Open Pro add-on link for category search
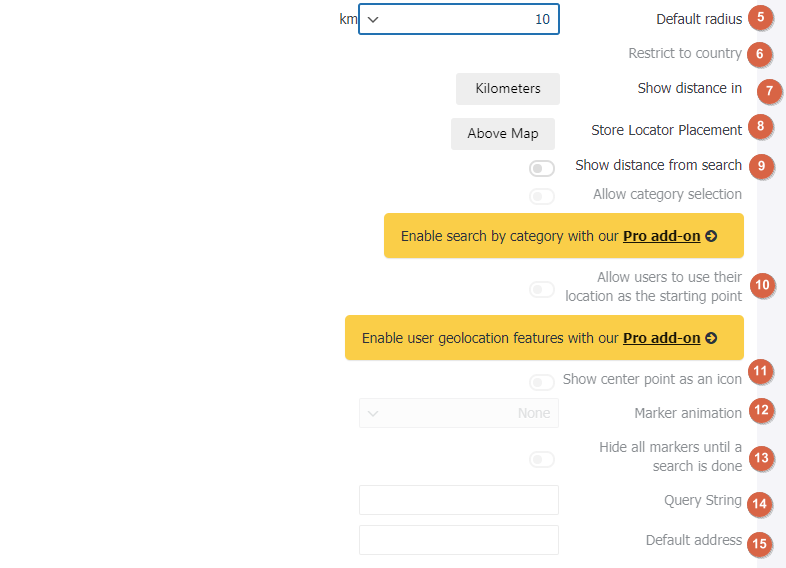Screen dimensions: 786x568 [x=661, y=236]
